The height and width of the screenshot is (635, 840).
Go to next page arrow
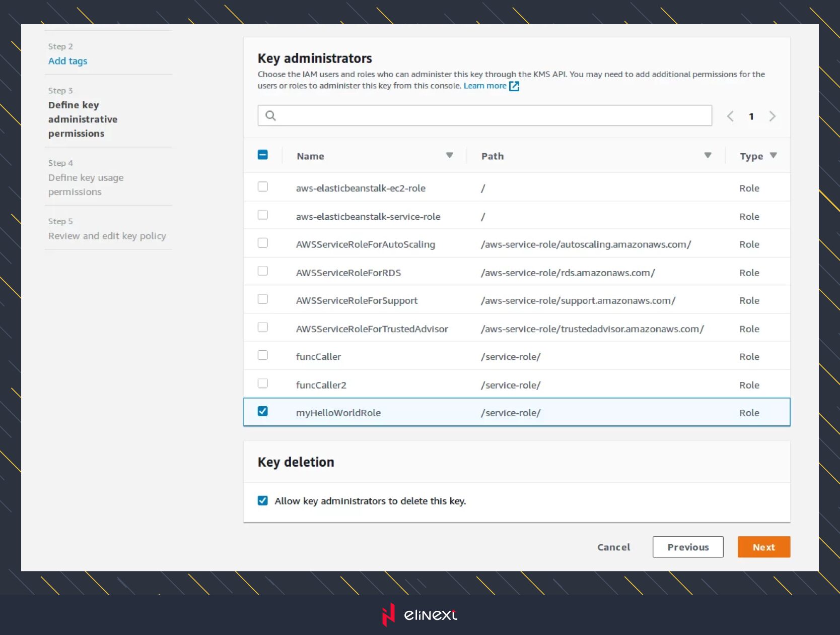pyautogui.click(x=772, y=116)
